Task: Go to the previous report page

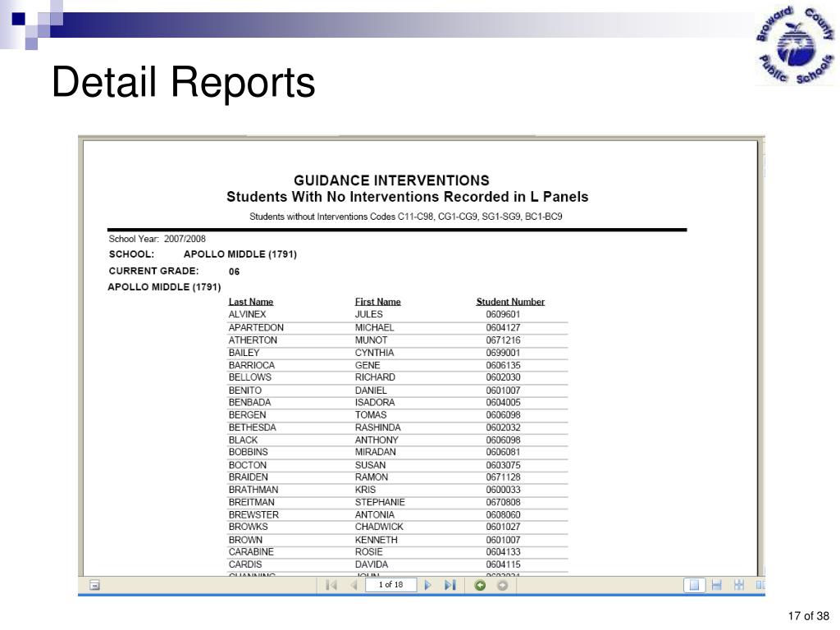Action: 354,585
